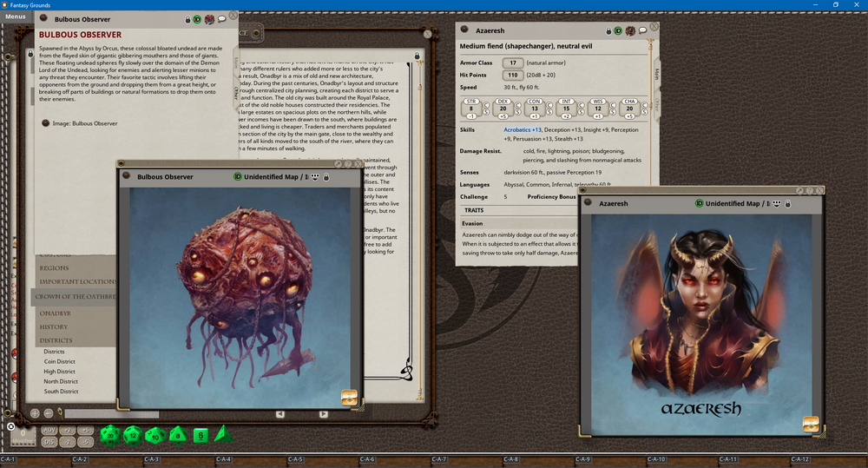
Task: Toggle the lock on Azaeresh NPC sheet
Action: [x=607, y=30]
